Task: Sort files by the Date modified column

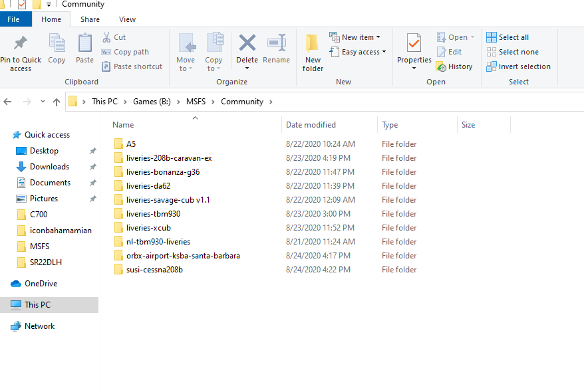Action: [x=310, y=124]
